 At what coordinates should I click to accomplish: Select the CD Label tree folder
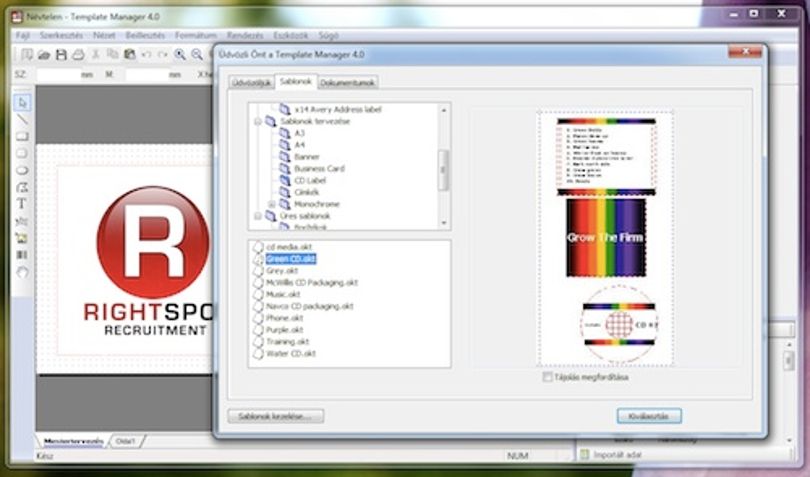click(310, 180)
